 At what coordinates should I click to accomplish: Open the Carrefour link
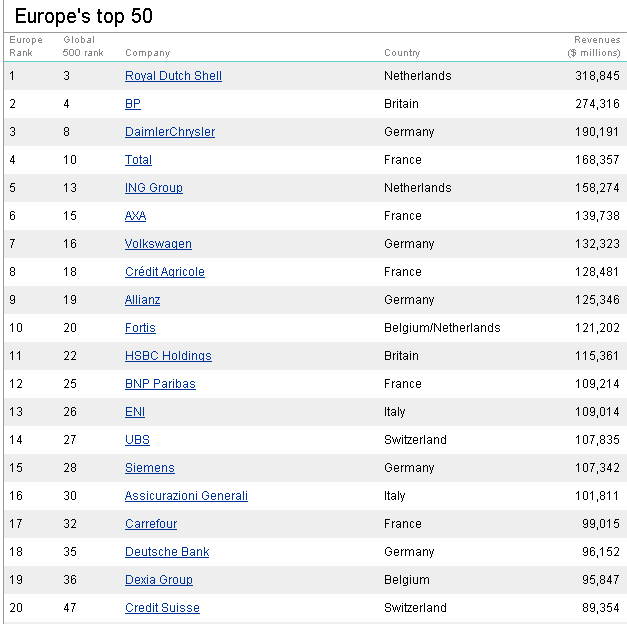151,524
